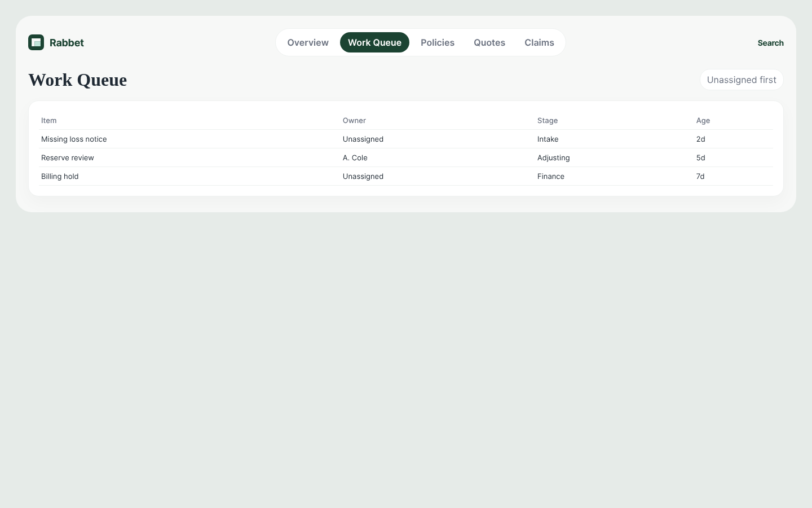Click the Work Queue page heading
The width and height of the screenshot is (812, 508).
click(78, 80)
